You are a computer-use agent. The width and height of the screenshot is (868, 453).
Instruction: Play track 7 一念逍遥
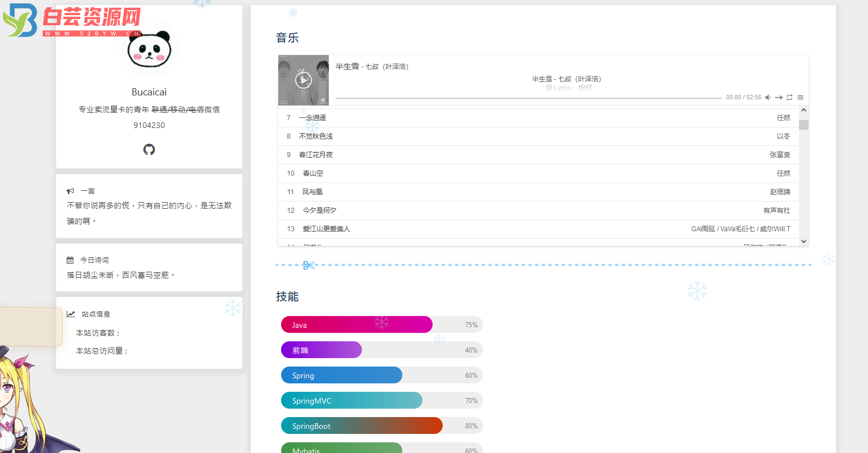coord(539,118)
